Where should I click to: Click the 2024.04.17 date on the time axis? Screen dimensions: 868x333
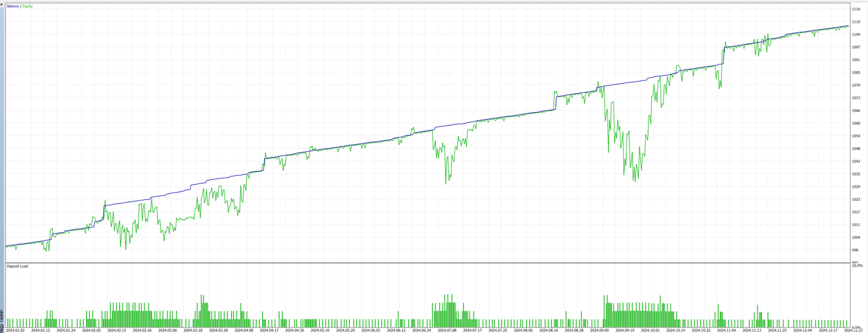tap(269, 330)
